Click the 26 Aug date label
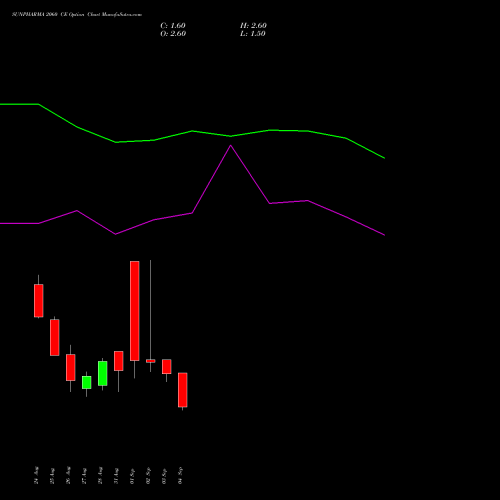The width and height of the screenshot is (500, 500). pos(68,475)
